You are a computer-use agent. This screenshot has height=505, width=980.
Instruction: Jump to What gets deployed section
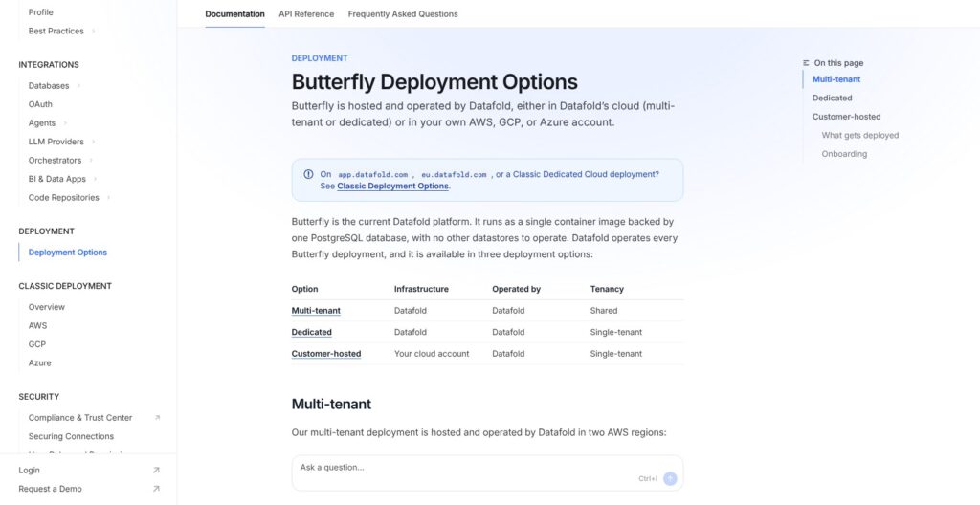pyautogui.click(x=860, y=135)
